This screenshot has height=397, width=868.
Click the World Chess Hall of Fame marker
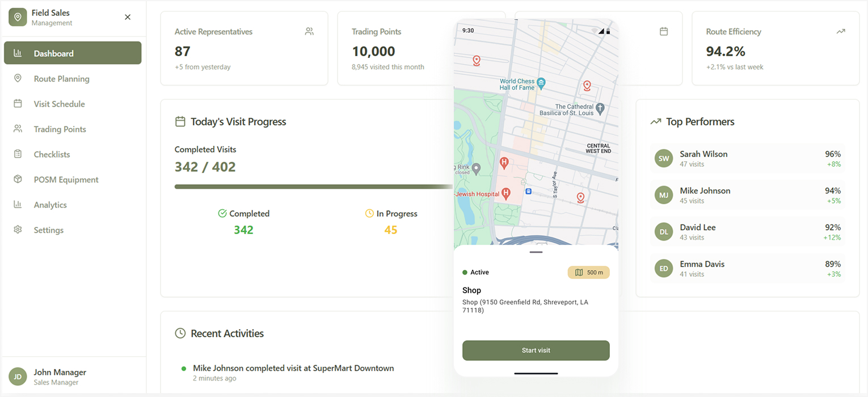tap(541, 83)
